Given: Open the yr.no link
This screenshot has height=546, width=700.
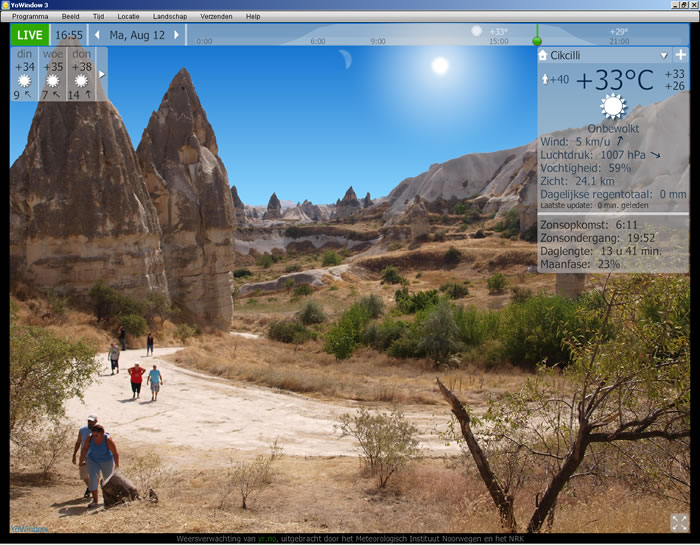Looking at the screenshot, I should click(x=267, y=539).
